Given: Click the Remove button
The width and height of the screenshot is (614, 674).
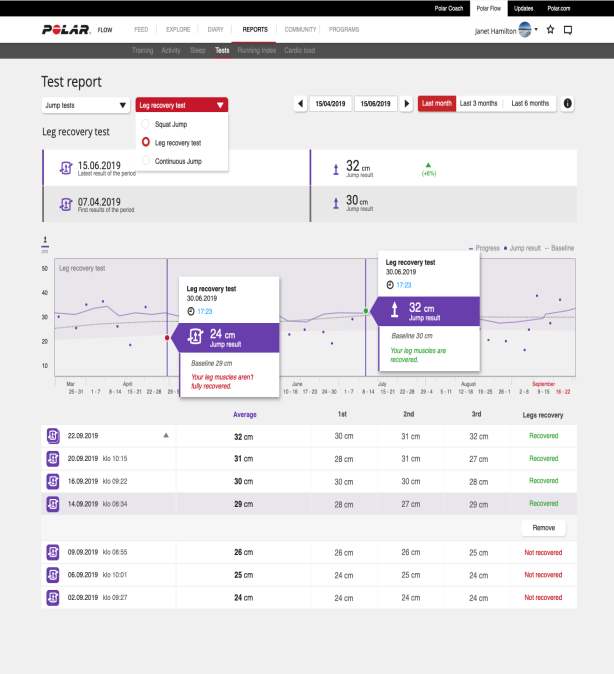Looking at the screenshot, I should click(543, 528).
